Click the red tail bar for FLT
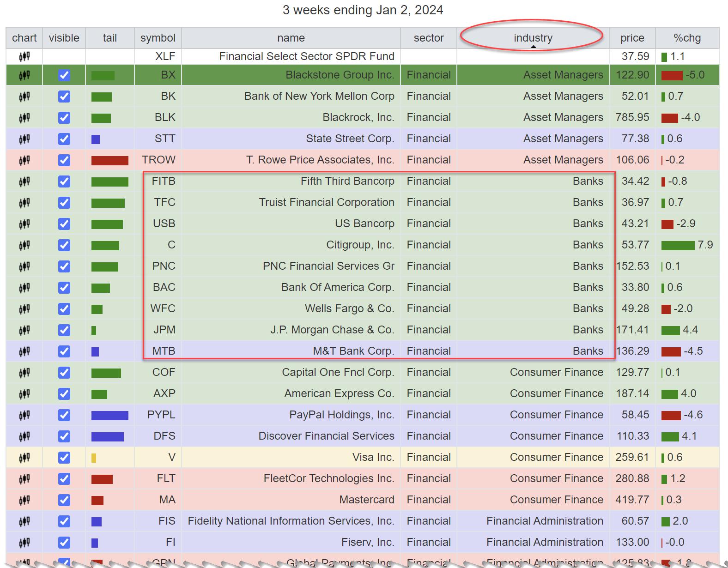 point(102,479)
